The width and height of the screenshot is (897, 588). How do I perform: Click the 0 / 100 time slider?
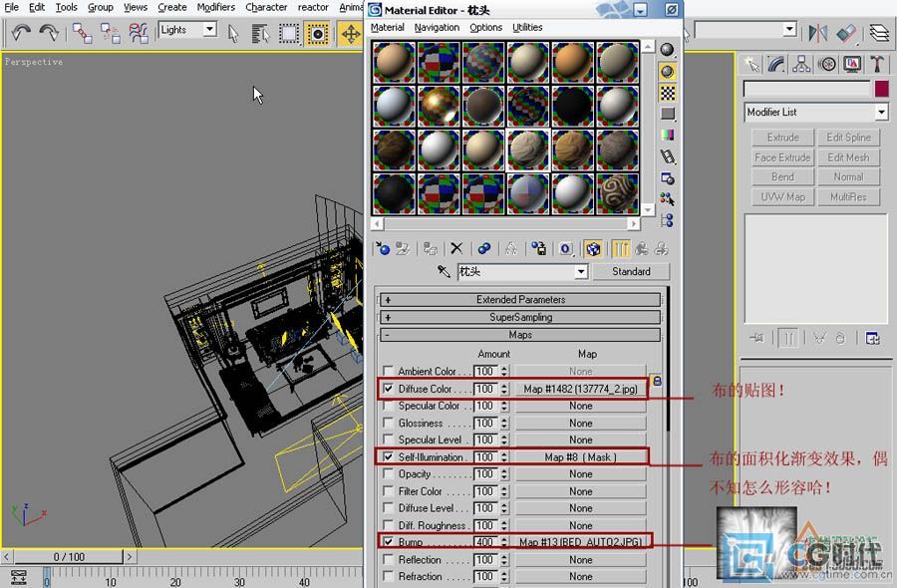click(x=69, y=556)
